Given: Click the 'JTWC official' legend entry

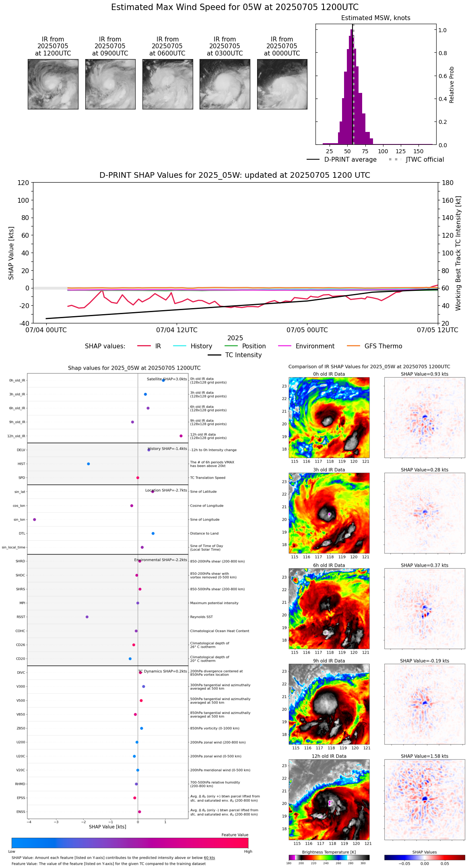Looking at the screenshot, I should (416, 160).
